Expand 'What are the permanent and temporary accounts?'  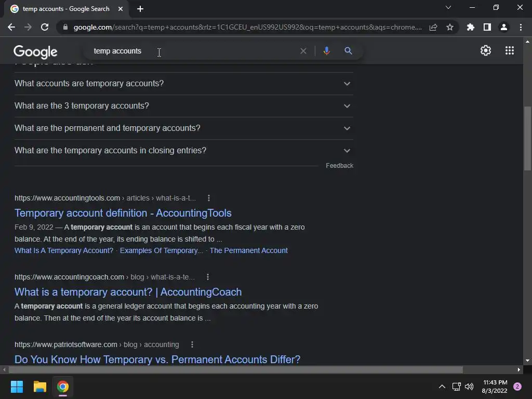183,128
